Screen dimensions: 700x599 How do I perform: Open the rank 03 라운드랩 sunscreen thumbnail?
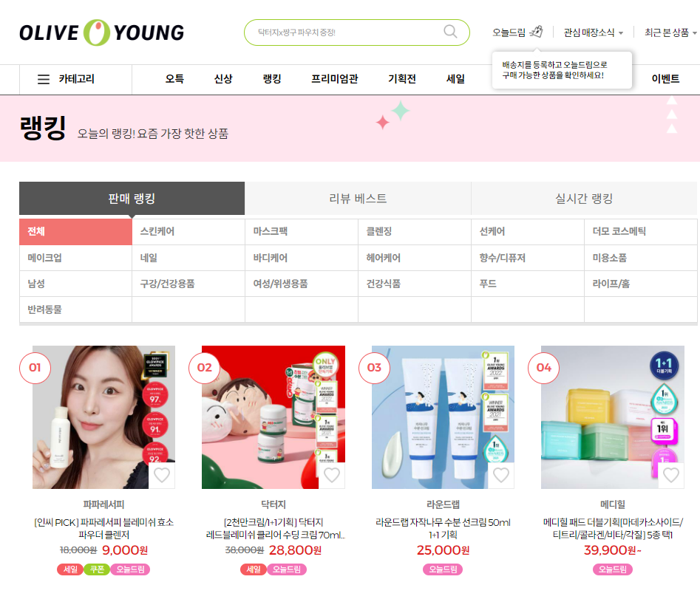point(443,417)
